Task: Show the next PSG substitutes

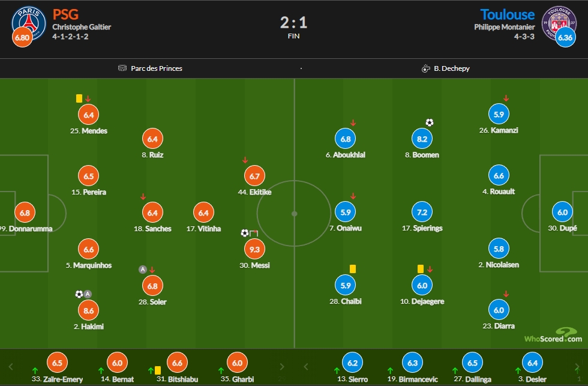Action: tap(282, 367)
